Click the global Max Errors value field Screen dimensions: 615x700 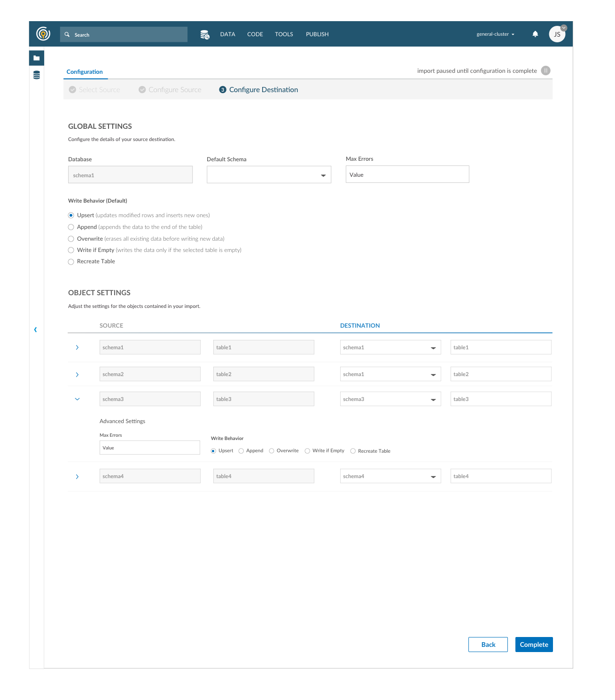pos(407,174)
